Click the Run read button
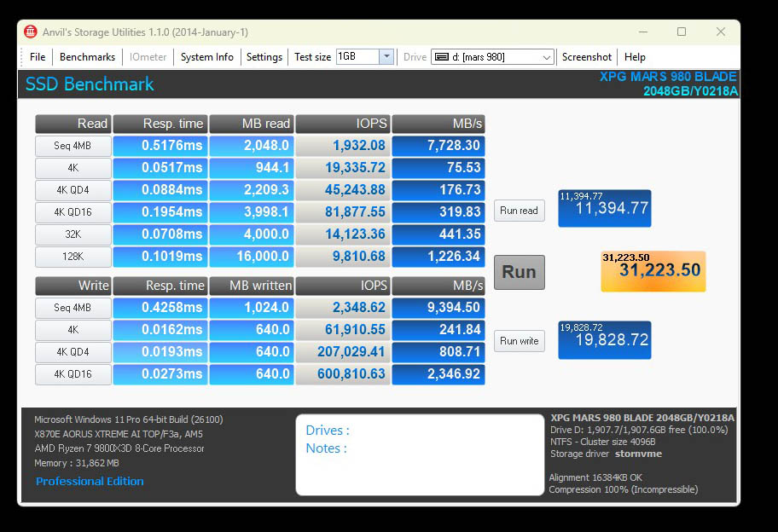This screenshot has width=778, height=532. (x=519, y=211)
